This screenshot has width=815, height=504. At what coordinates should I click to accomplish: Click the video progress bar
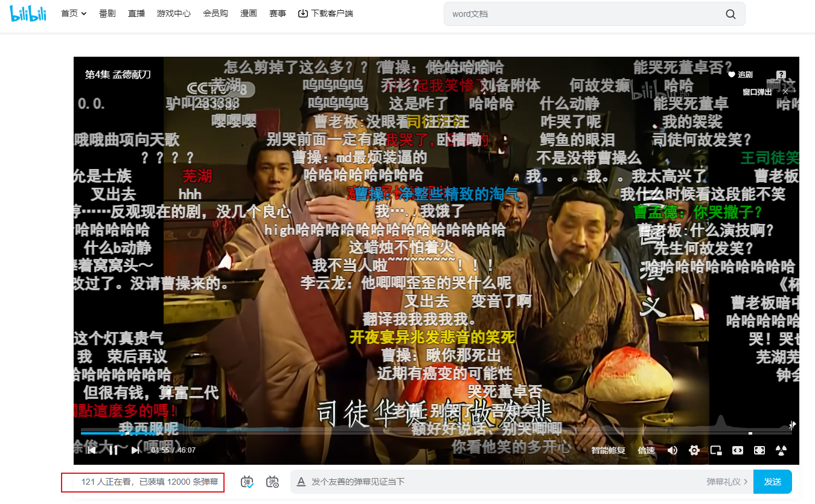click(x=436, y=433)
